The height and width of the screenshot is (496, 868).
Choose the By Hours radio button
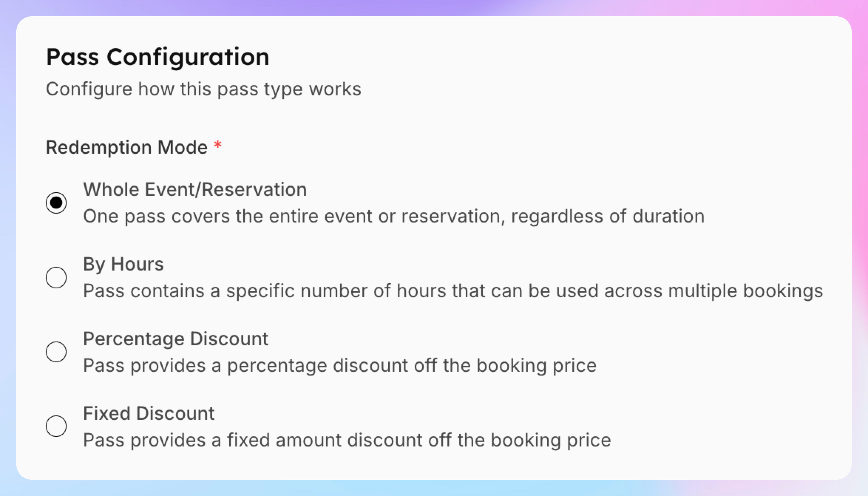pos(56,277)
